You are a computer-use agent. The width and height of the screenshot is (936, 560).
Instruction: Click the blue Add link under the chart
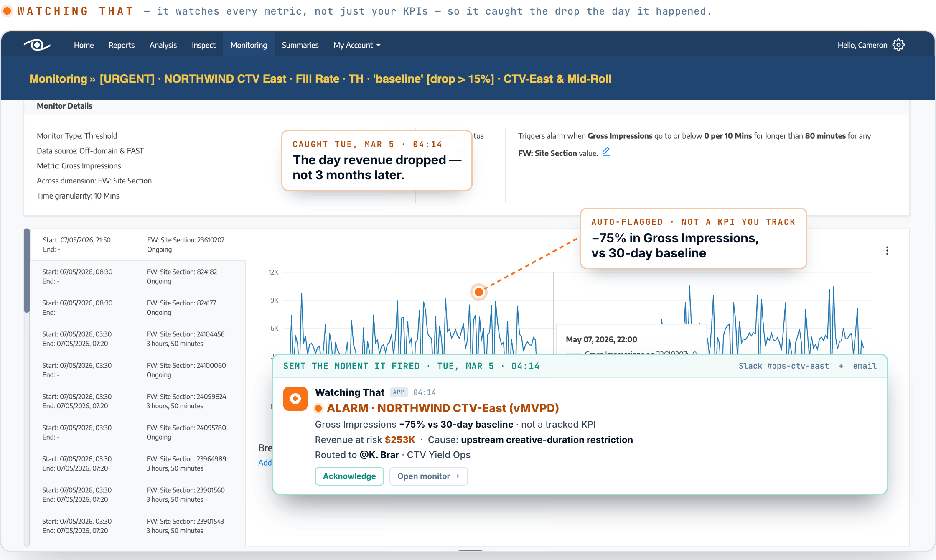click(x=265, y=463)
